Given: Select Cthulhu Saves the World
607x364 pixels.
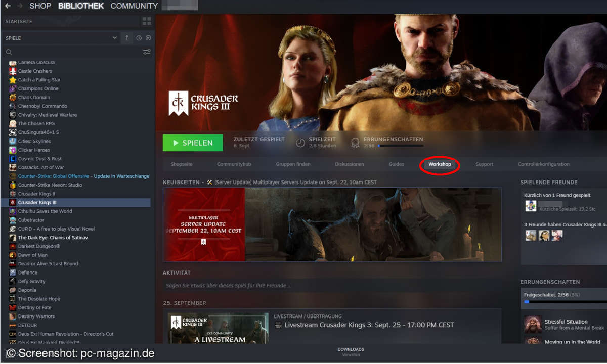Looking at the screenshot, I should (x=45, y=211).
